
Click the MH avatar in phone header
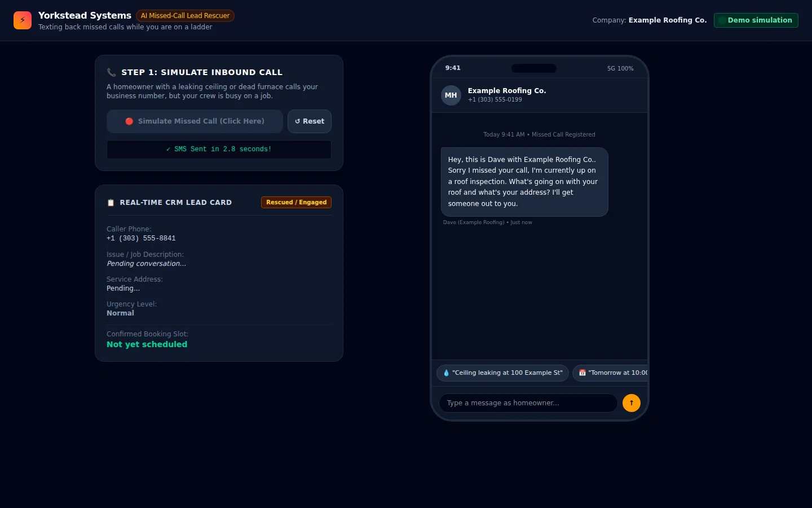click(451, 95)
